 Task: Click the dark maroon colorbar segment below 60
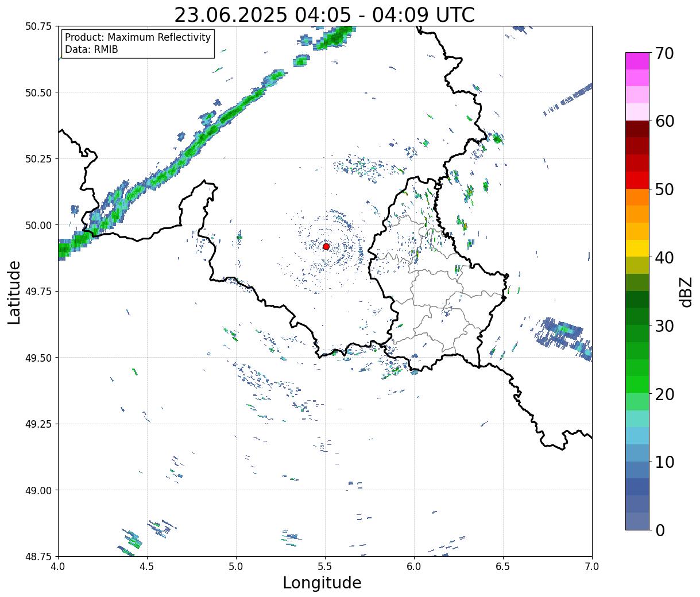(637, 129)
